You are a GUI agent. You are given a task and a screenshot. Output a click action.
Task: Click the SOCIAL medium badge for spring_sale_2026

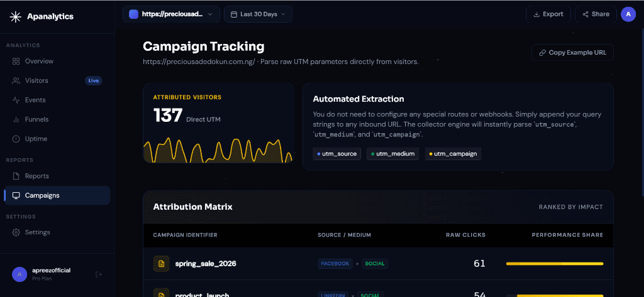click(375, 263)
